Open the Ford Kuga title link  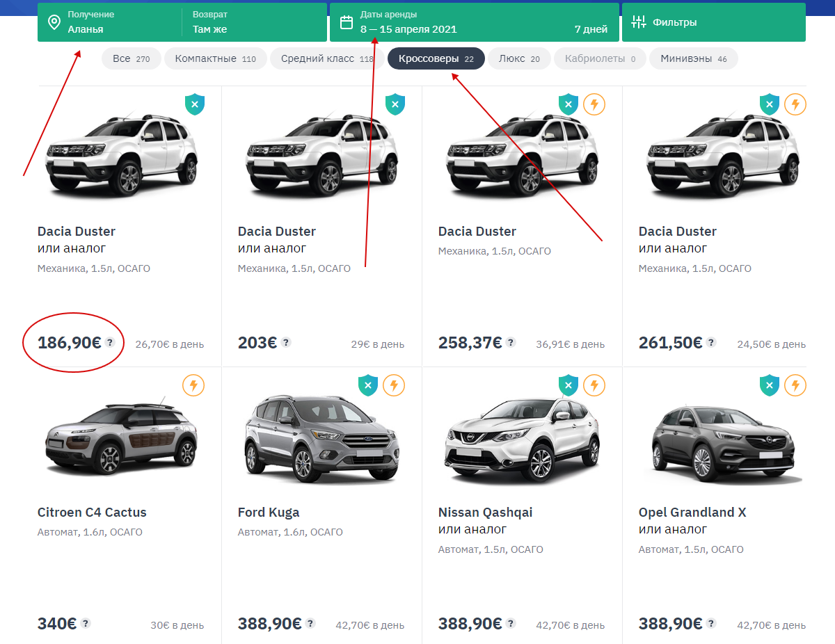point(269,513)
